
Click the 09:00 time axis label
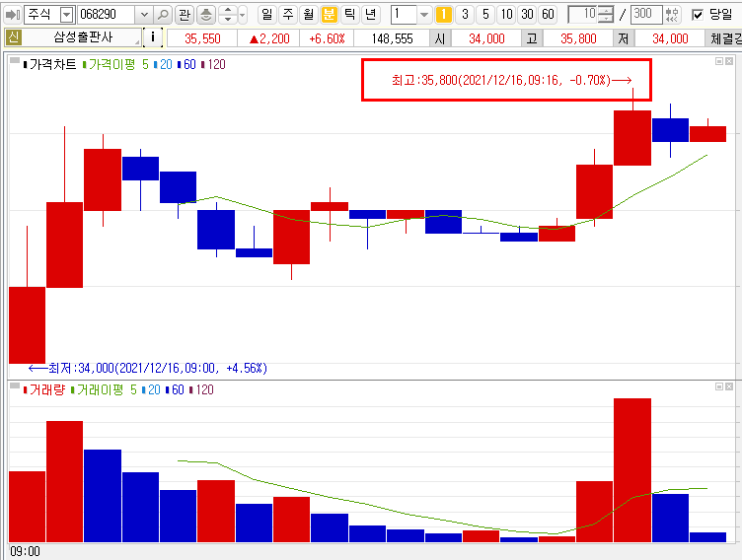[25, 551]
